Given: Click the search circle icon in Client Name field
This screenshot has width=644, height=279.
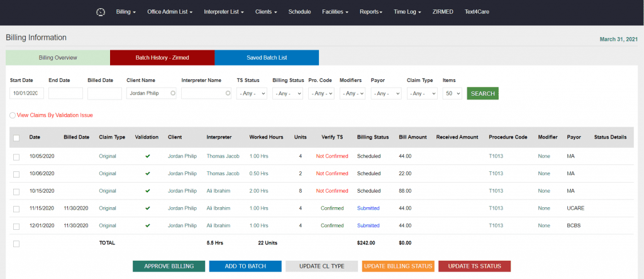Looking at the screenshot, I should tap(172, 93).
